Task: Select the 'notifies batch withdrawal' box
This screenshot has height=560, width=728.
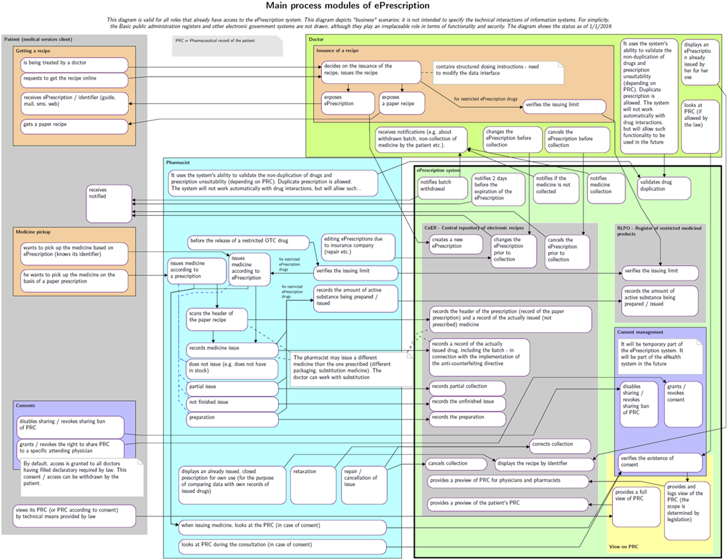Action: pos(443,188)
